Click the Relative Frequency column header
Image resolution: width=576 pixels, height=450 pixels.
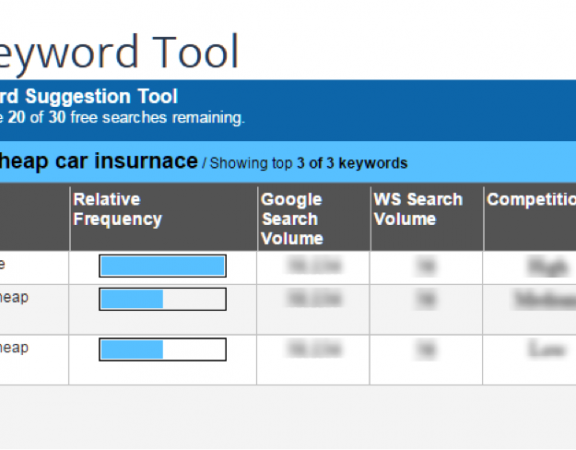pos(117,209)
